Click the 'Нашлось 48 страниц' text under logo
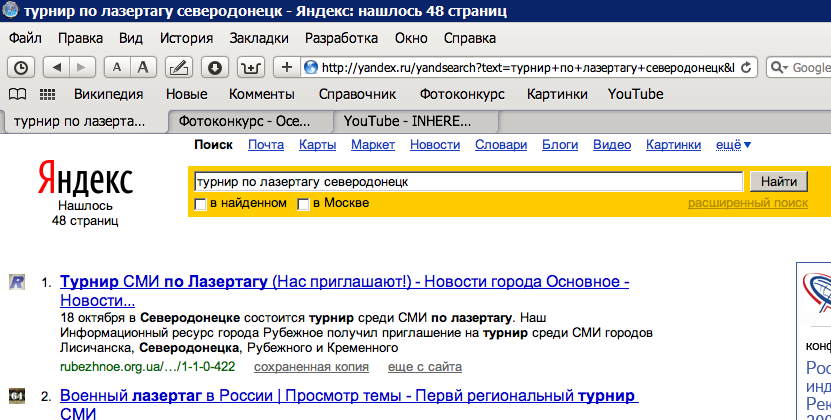The width and height of the screenshot is (831, 420). (85, 213)
